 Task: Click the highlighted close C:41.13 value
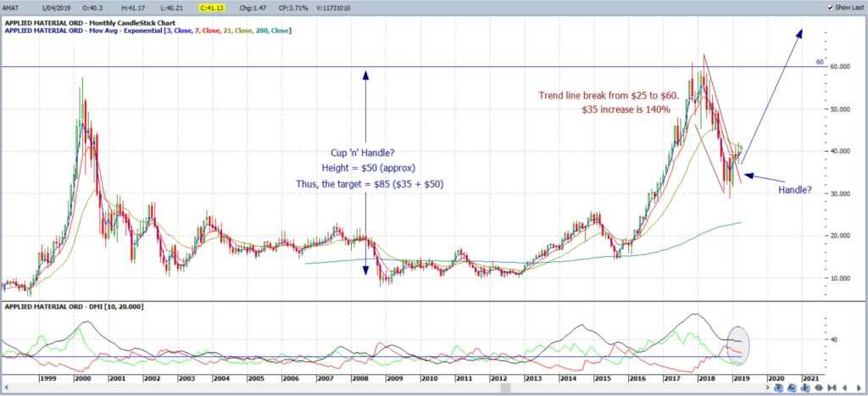[210, 8]
